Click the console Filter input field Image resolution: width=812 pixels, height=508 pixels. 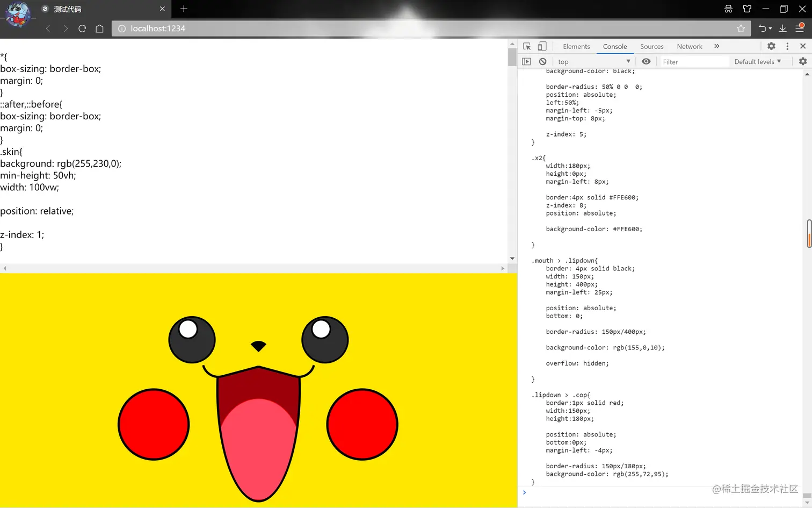[x=694, y=62]
